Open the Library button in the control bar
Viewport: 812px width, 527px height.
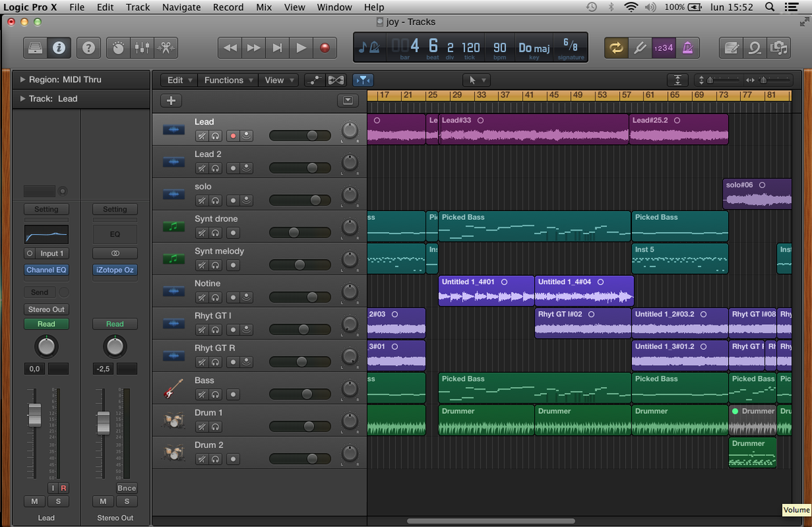(x=36, y=48)
